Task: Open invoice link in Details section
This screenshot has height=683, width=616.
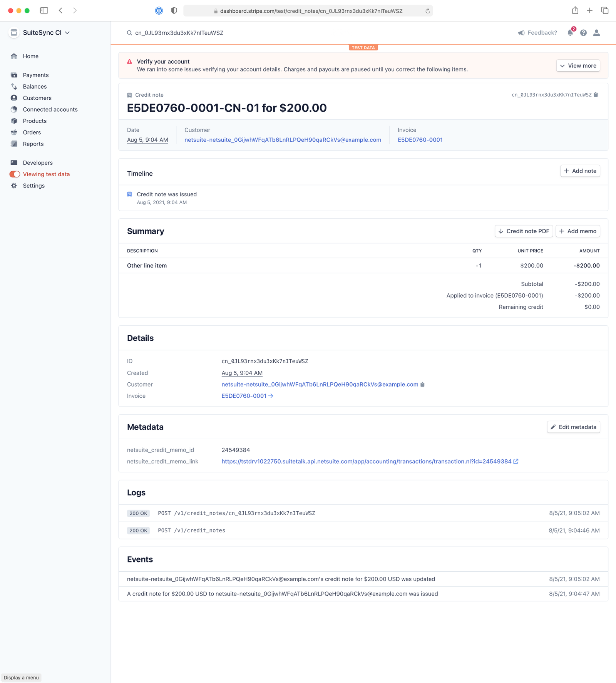Action: (x=247, y=396)
